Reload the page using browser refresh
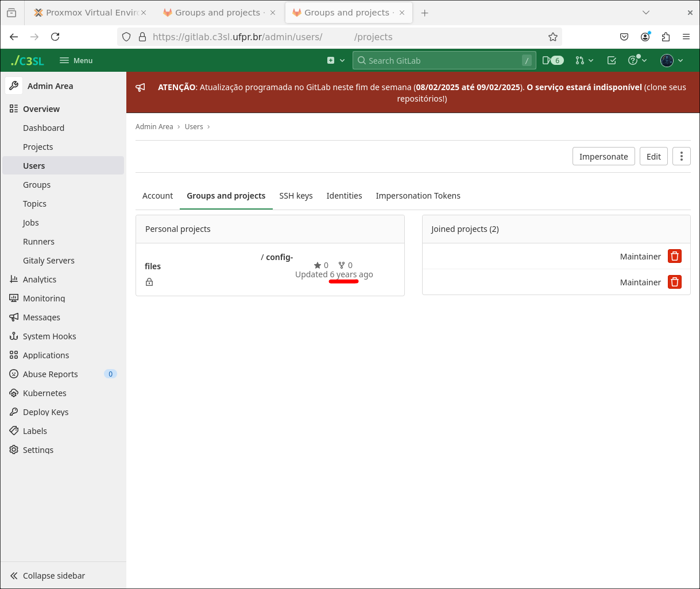The image size is (700, 589). (55, 37)
